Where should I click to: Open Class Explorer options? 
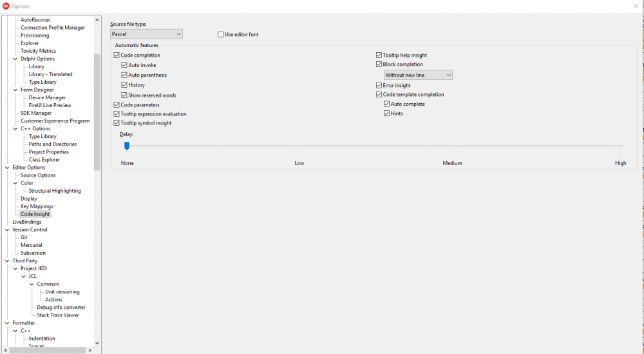tap(44, 159)
